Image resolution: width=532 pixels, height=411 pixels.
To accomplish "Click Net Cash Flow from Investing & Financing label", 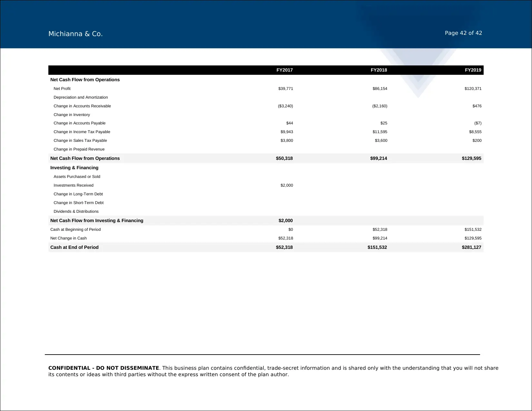I will coord(97,220).
